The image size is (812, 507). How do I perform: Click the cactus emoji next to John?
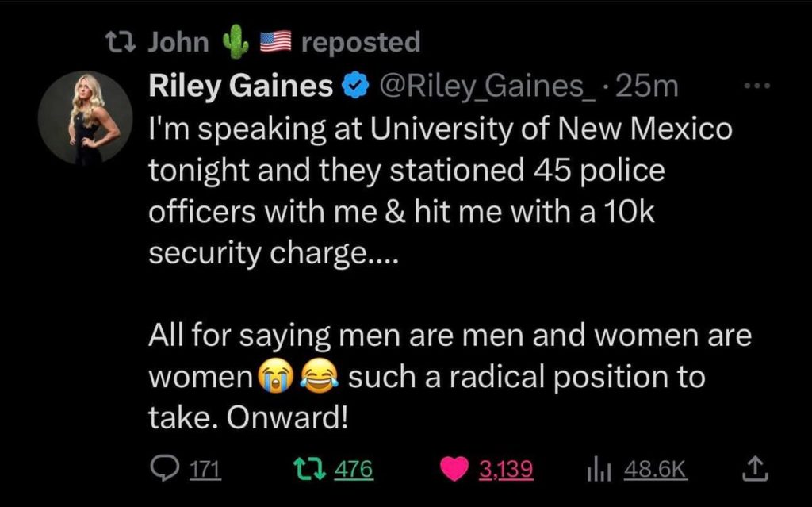pyautogui.click(x=236, y=42)
